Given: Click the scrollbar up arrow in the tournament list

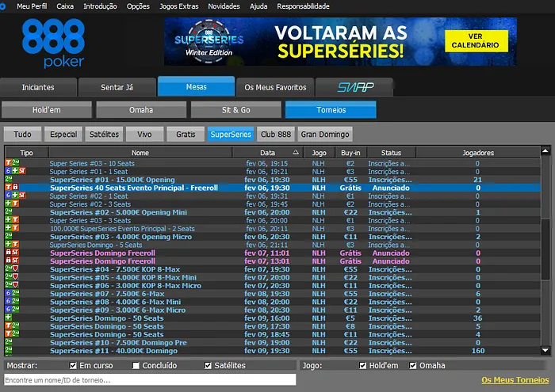Looking at the screenshot, I should click(545, 151).
